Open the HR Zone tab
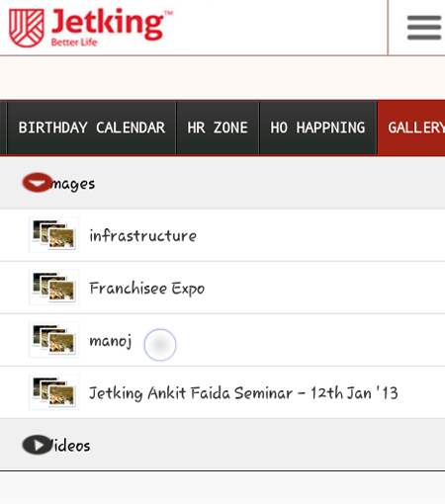445x504 pixels. (218, 127)
